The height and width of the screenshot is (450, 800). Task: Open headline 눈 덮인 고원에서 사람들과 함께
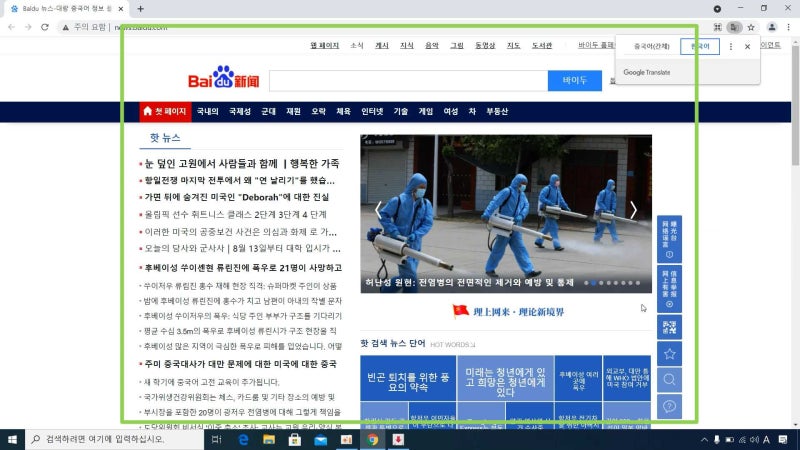click(x=242, y=163)
